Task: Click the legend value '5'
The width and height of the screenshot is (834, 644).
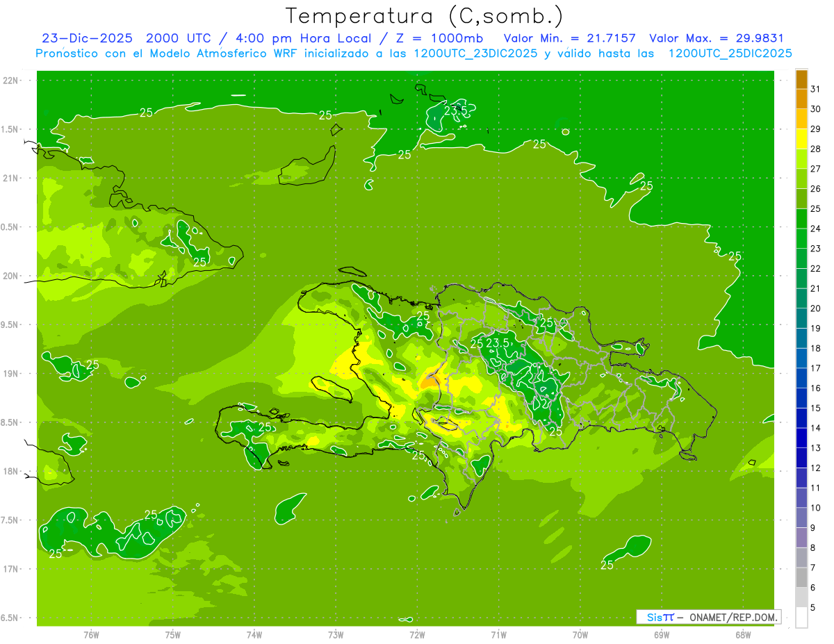Action: click(x=813, y=608)
